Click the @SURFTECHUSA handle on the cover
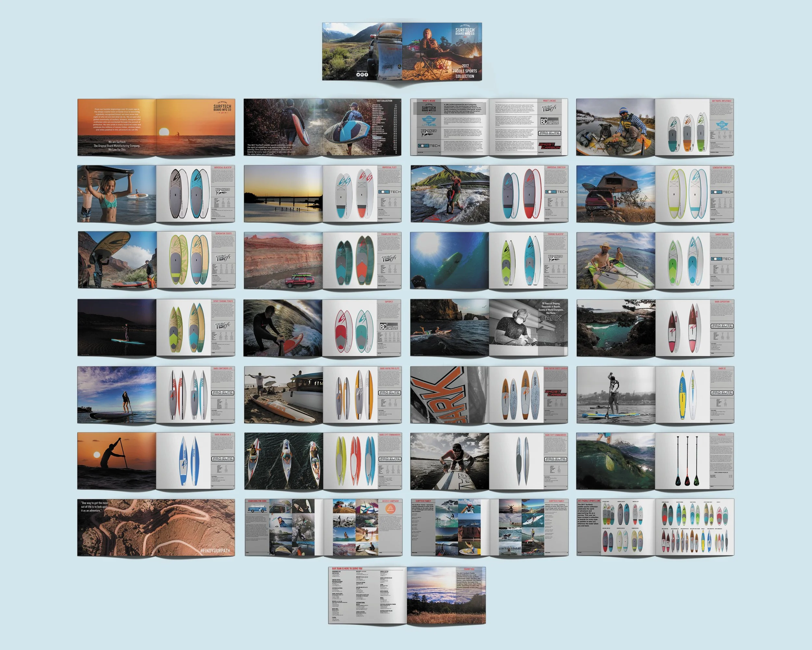The width and height of the screenshot is (812, 650). coord(362,71)
